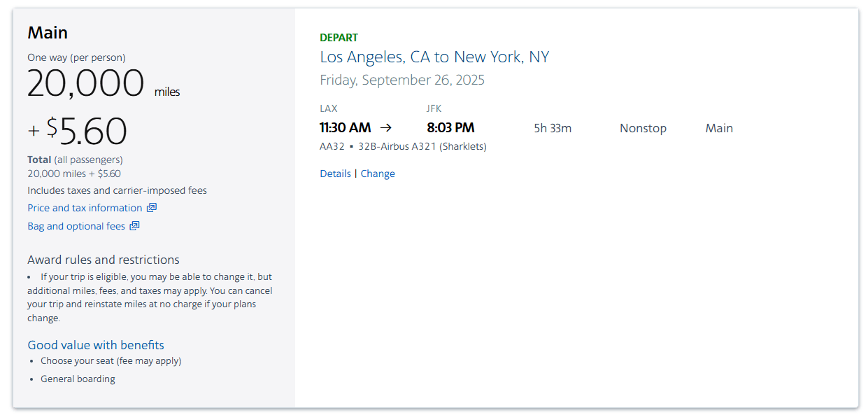Click the DEPART label
This screenshot has height=415, width=868.
(339, 38)
